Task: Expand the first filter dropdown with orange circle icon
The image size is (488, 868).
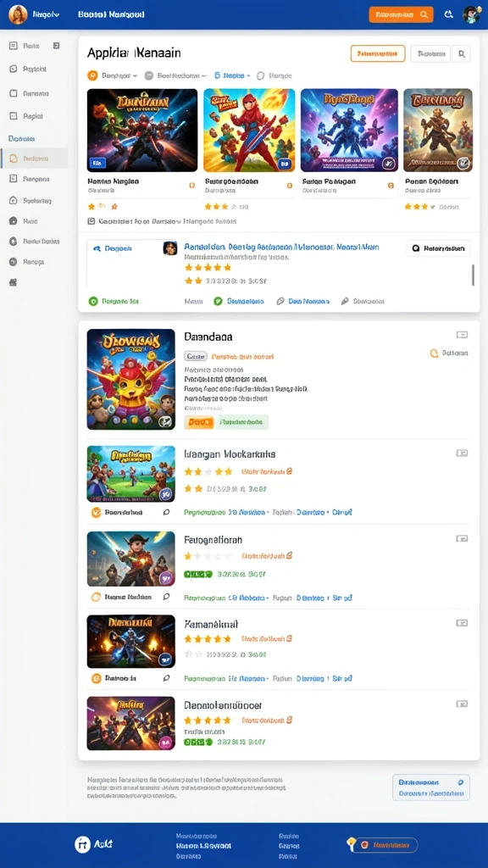Action: [x=113, y=75]
